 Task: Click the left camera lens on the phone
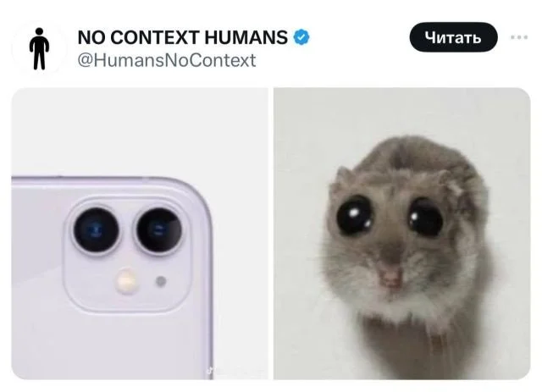point(96,229)
